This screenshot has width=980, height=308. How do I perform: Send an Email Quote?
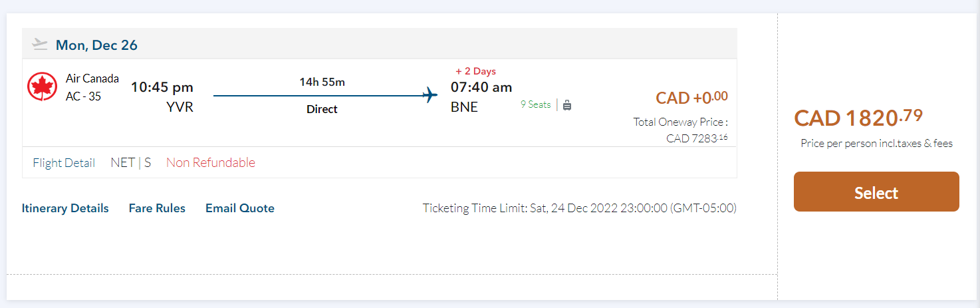tap(240, 208)
